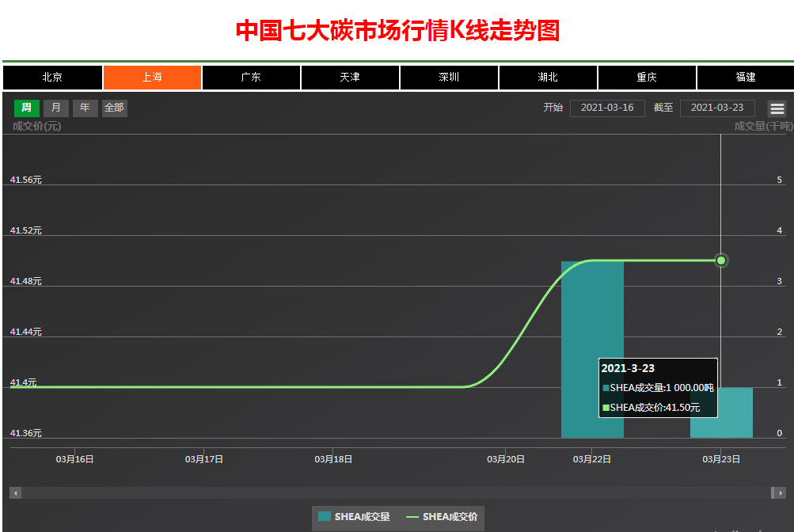Toggle SHEA成交量 legend series
This screenshot has width=794, height=532.
pos(354,517)
